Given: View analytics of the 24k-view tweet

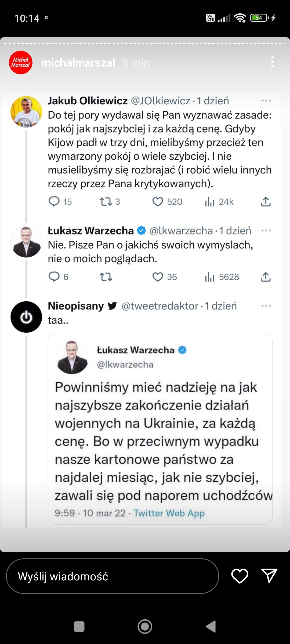Looking at the screenshot, I should coord(210,202).
